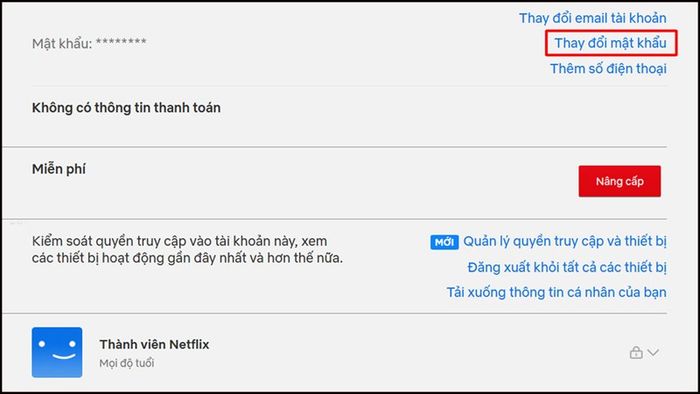Click the Kiểm soát quyền truy cập description line
The height and width of the screenshot is (394, 700).
pyautogui.click(x=179, y=241)
